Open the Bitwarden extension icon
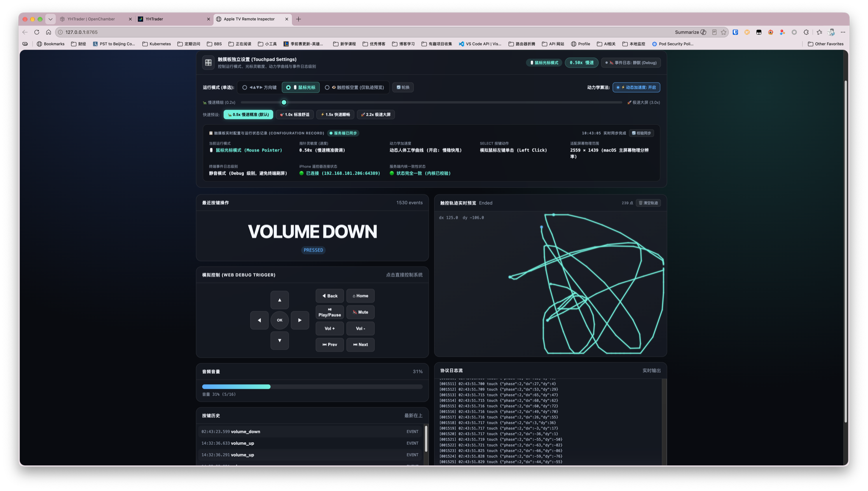868x491 pixels. point(735,32)
